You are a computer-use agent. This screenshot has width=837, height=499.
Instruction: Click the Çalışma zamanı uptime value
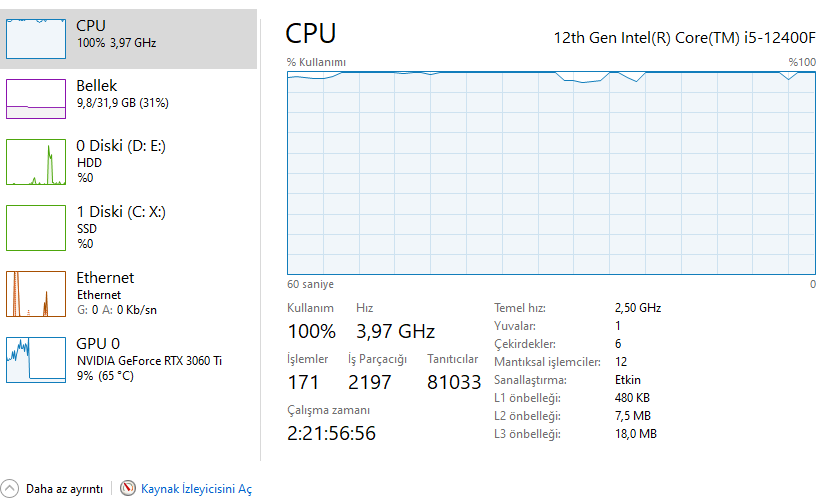tap(331, 433)
